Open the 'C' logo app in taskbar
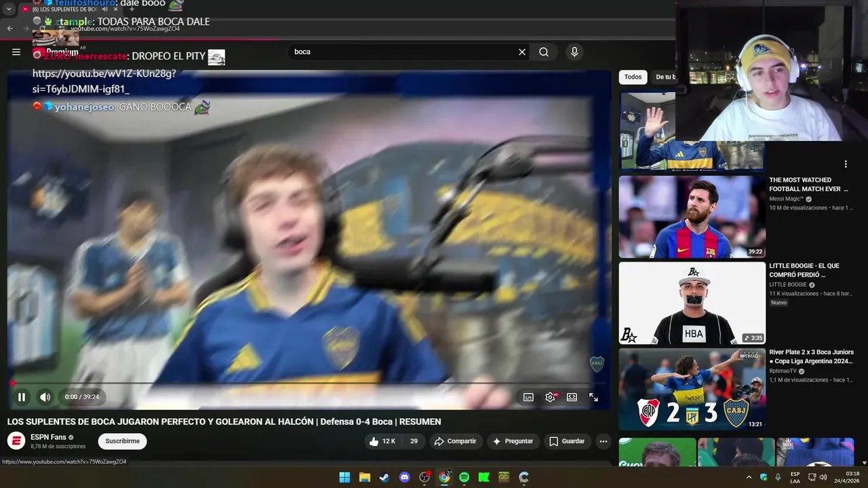 click(x=524, y=477)
